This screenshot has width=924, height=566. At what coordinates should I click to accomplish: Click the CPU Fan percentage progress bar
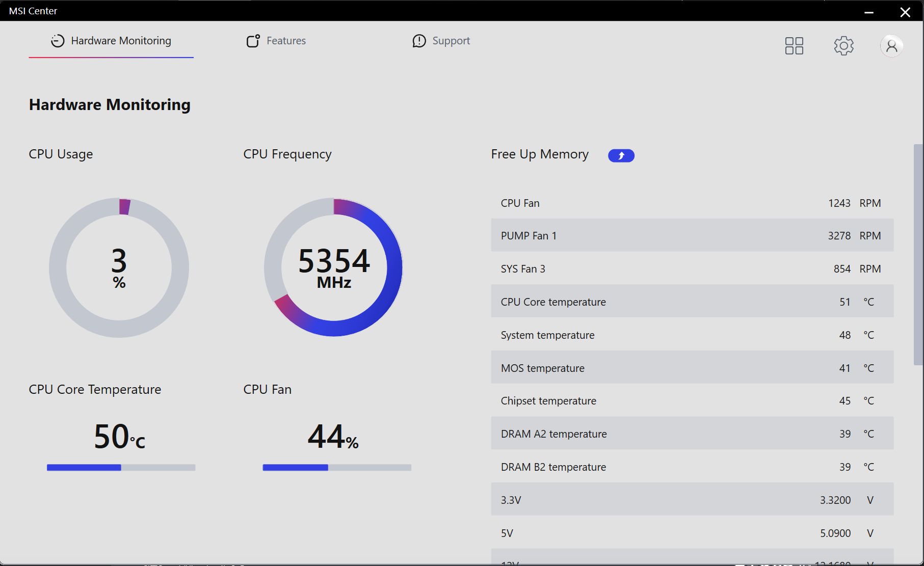tap(337, 468)
